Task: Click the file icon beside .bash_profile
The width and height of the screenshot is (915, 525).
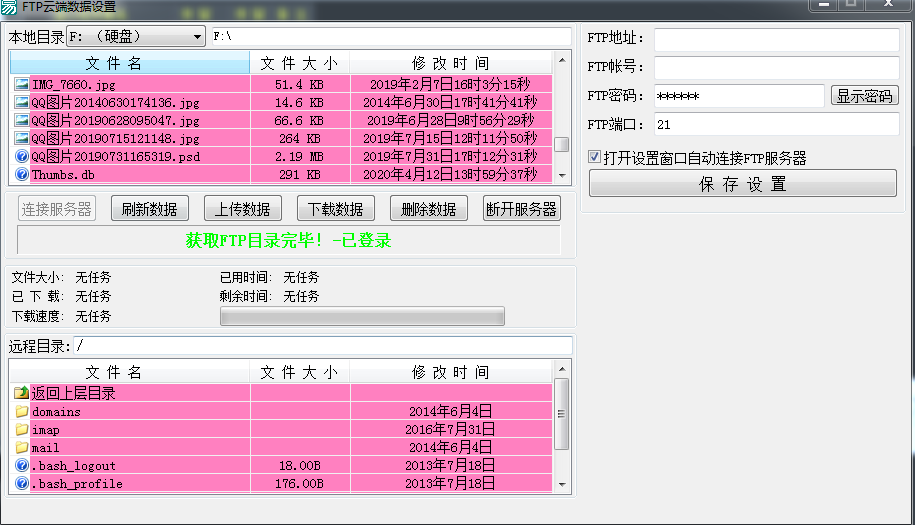Action: [x=22, y=483]
